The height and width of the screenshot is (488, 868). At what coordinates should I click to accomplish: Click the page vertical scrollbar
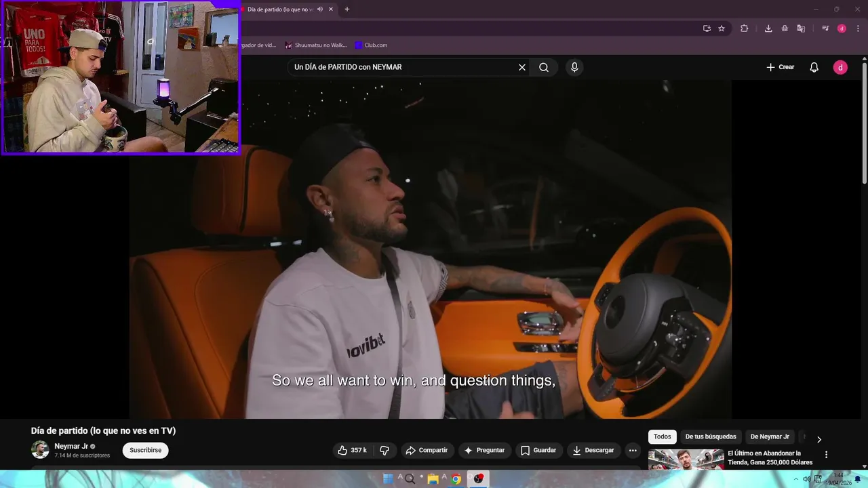coord(865,122)
